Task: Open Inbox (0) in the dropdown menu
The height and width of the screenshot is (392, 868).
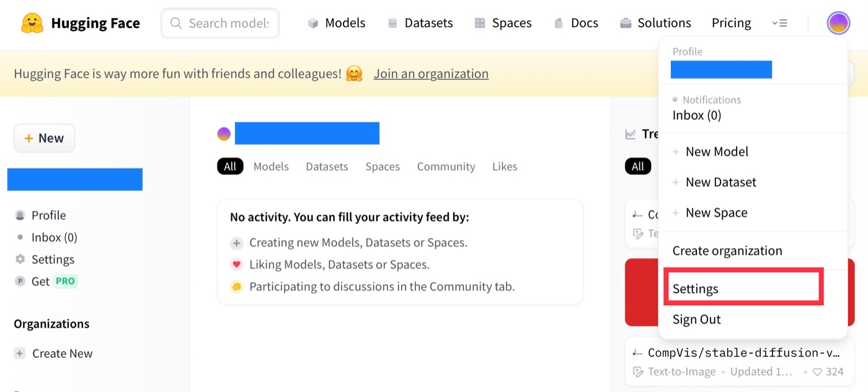Action: (x=697, y=115)
